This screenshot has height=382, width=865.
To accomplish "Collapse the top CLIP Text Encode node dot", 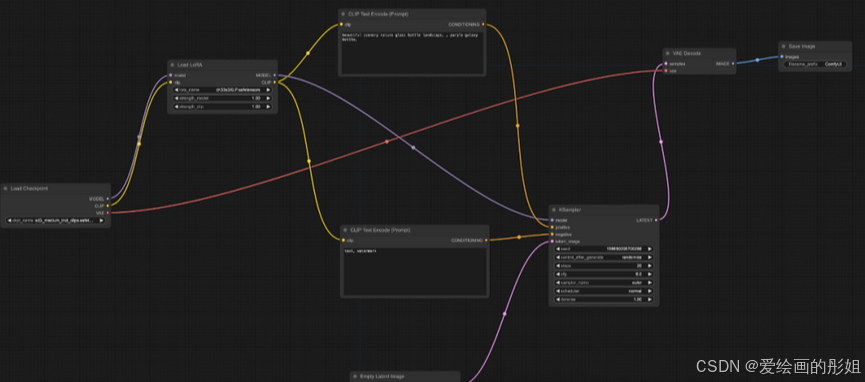I will click(x=343, y=13).
